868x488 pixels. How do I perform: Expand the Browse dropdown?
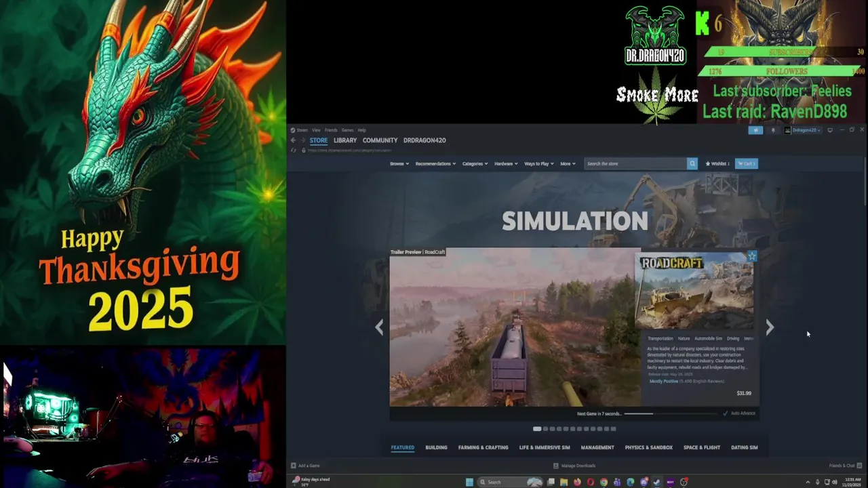tap(399, 163)
